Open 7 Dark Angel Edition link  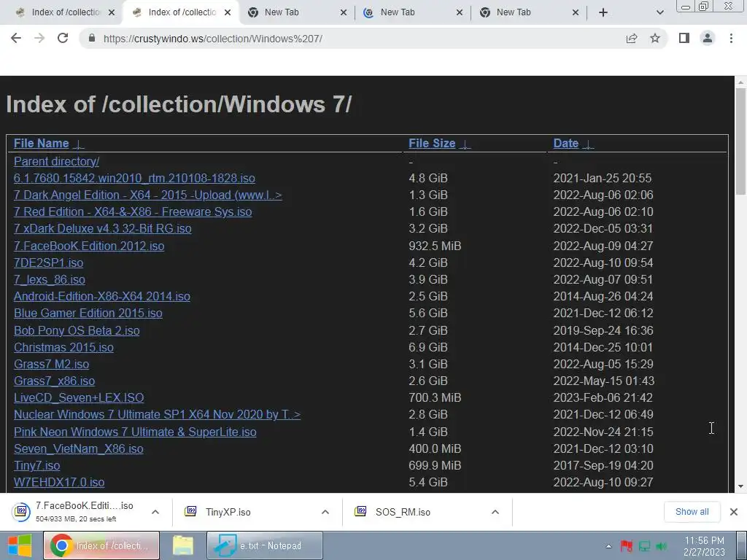[147, 195]
